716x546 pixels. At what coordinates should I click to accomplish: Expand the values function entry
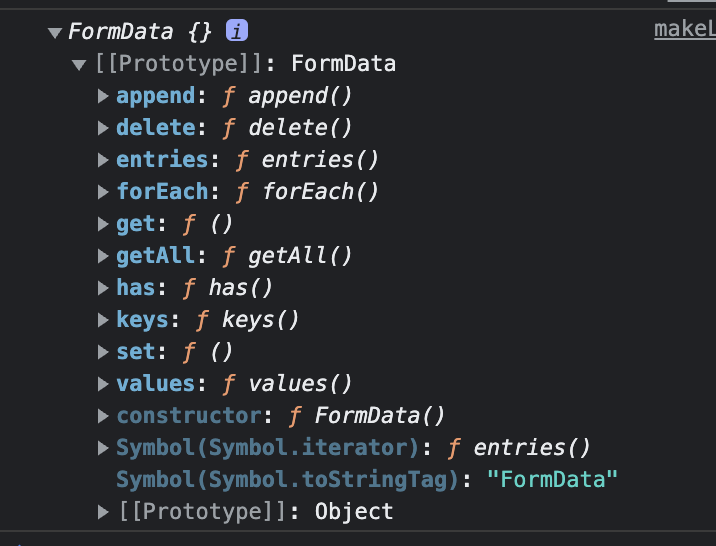[103, 384]
